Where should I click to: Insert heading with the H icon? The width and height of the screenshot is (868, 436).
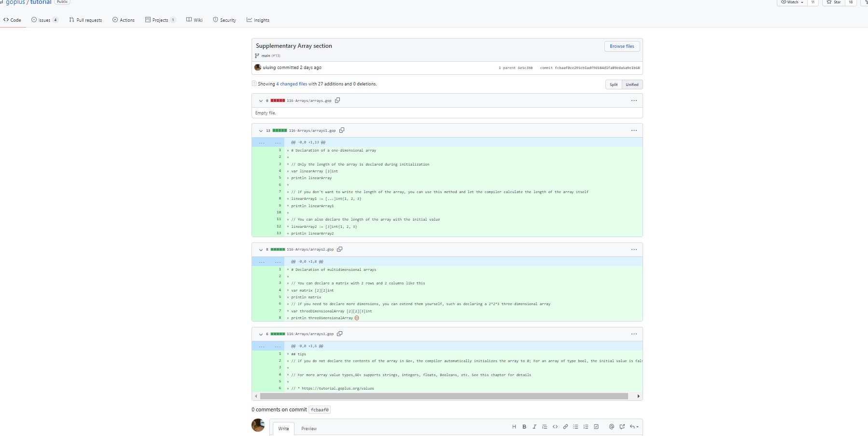pyautogui.click(x=514, y=427)
